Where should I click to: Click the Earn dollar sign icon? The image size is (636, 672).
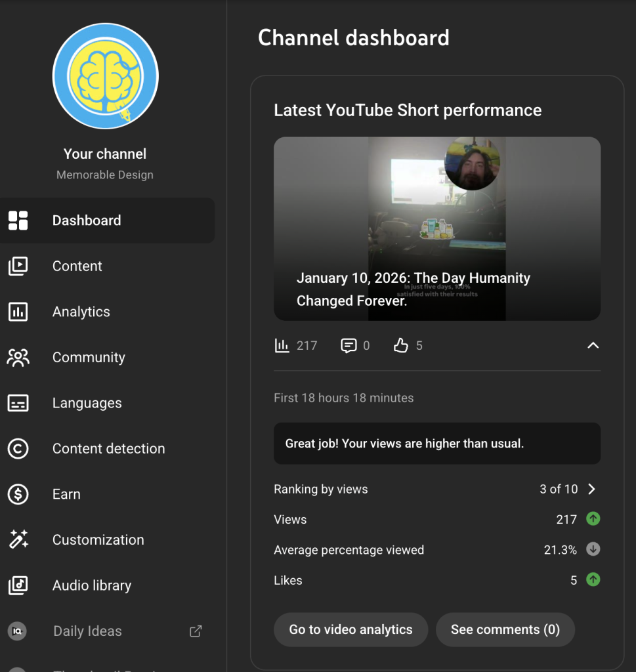tap(18, 494)
